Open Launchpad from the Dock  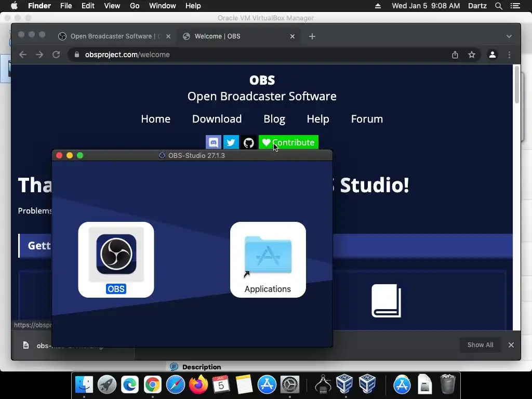[107, 384]
